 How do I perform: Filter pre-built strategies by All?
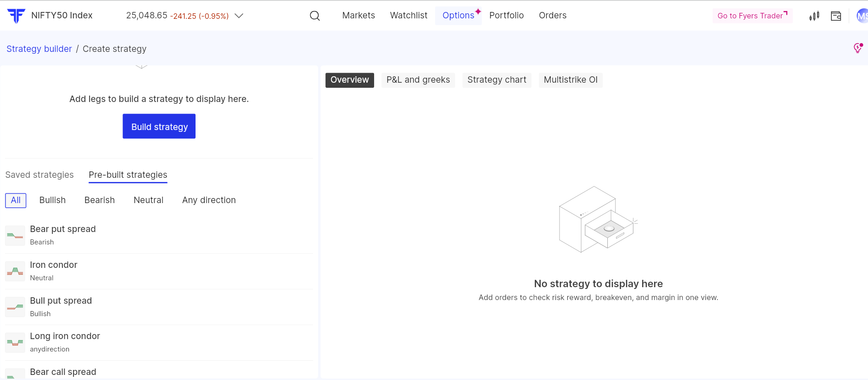coord(16,200)
